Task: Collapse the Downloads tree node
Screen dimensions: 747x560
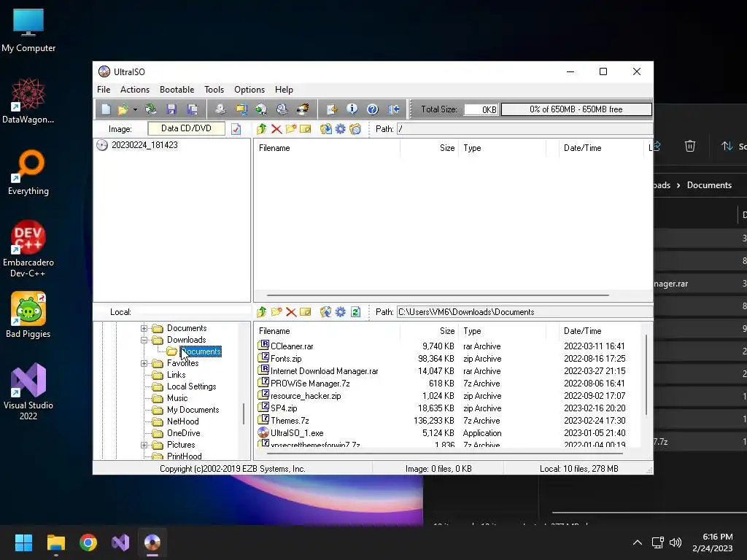Action: [x=144, y=340]
